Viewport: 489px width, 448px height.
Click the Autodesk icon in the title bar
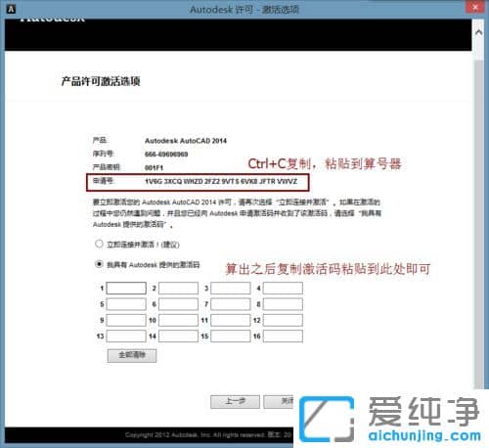click(11, 9)
